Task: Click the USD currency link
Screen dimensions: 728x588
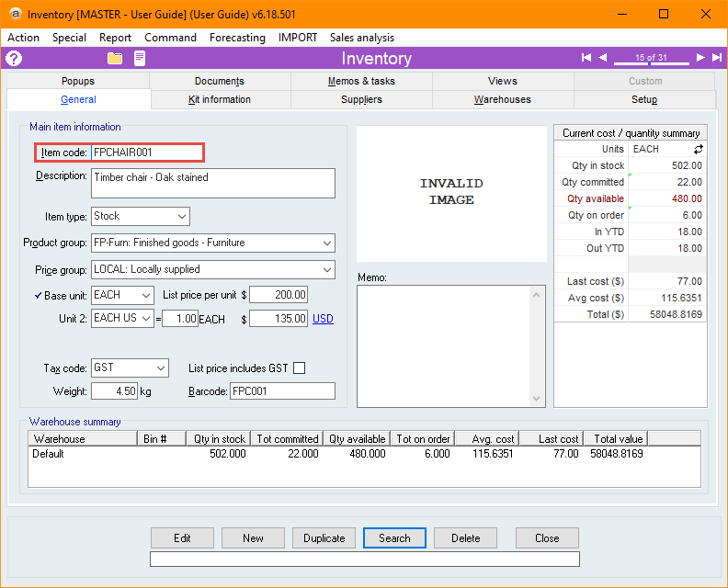Action: click(323, 319)
